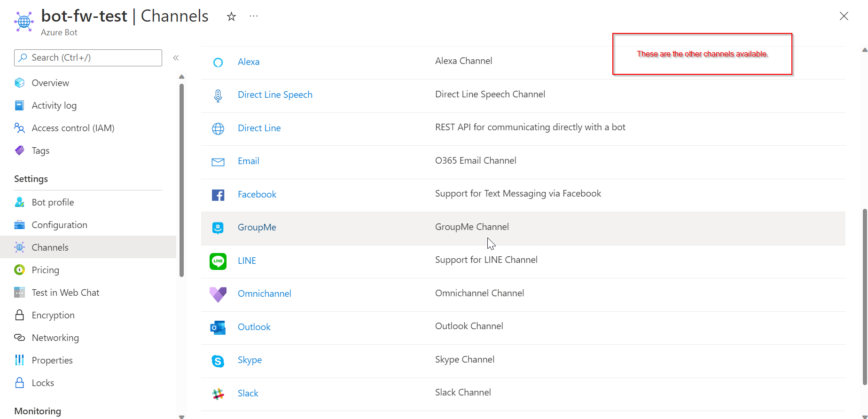Open the more options ellipsis menu
Screen dimensions: 868x419
(254, 16)
